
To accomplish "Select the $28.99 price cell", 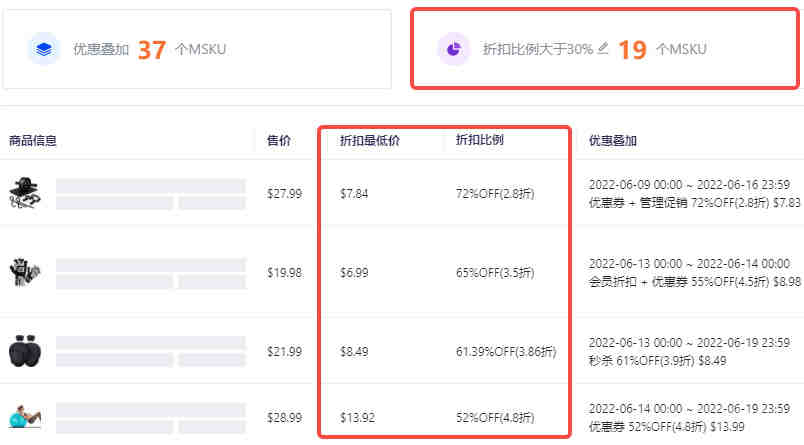I will click(x=284, y=417).
